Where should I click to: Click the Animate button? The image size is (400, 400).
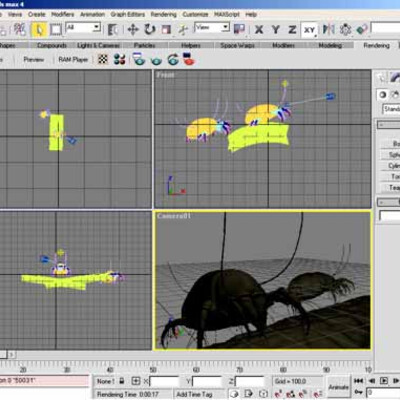click(338, 387)
